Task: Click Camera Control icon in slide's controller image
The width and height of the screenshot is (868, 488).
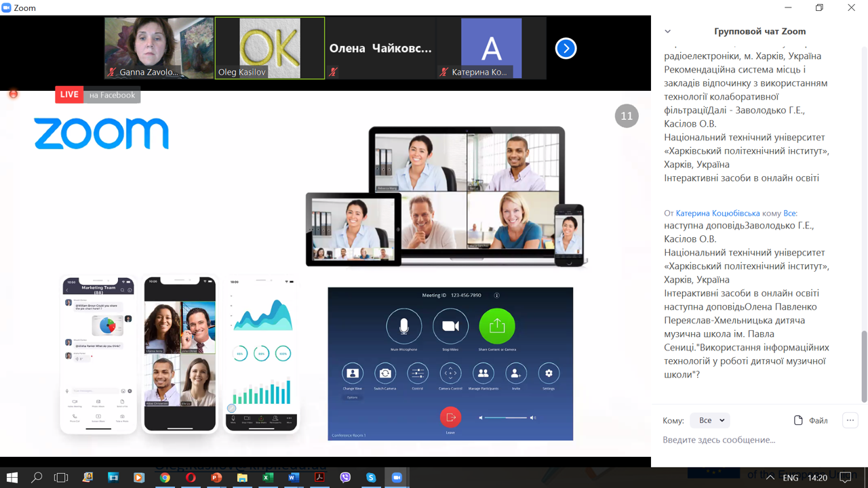Action: [x=450, y=373]
